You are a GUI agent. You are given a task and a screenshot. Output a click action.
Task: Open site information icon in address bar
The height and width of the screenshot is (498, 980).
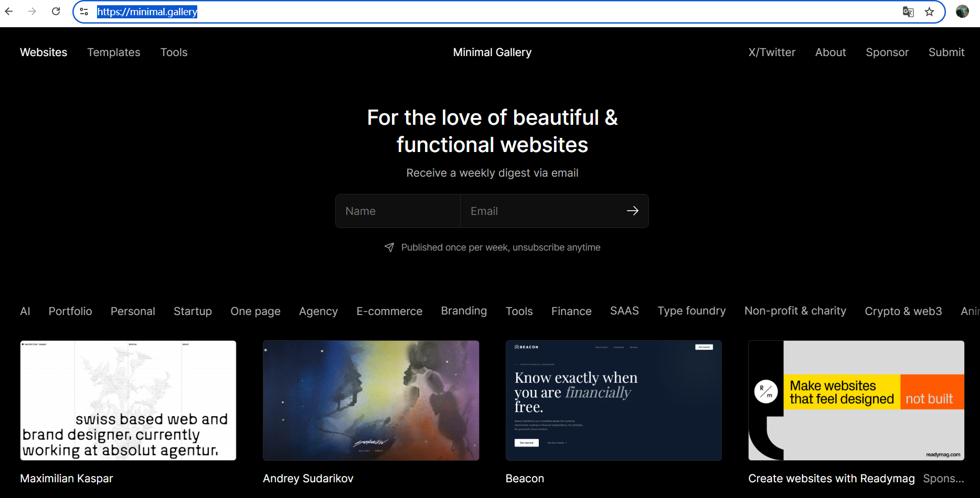click(x=84, y=12)
